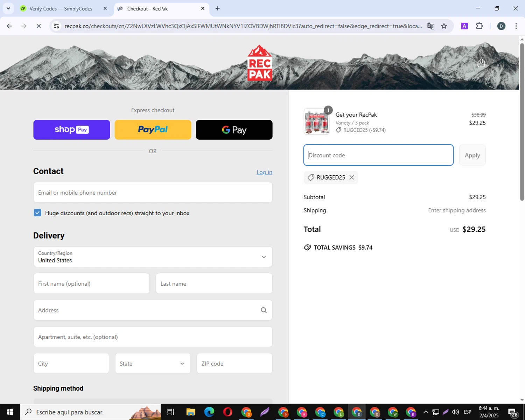Viewport: 525px width, 420px height.
Task: Click the Apartment, suite field
Action: 153,337
